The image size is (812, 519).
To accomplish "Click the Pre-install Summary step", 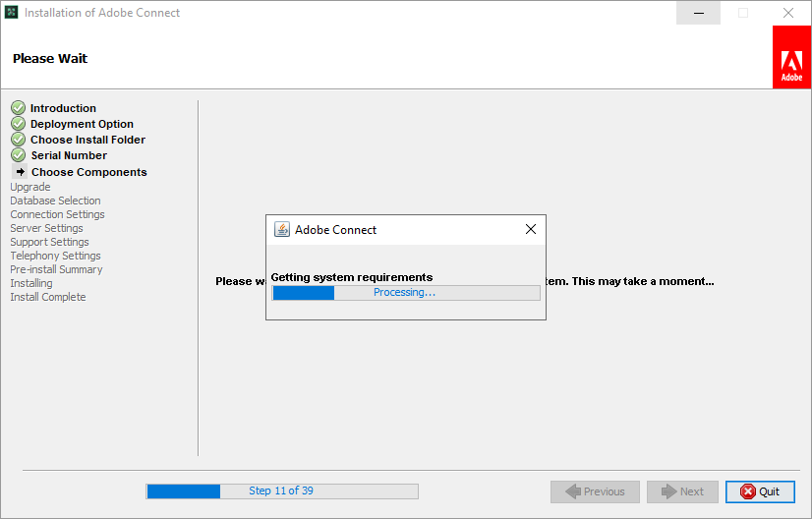I will [56, 269].
